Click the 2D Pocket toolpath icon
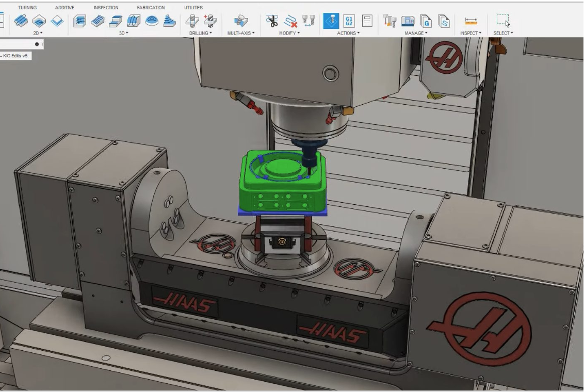This screenshot has width=584, height=392. coord(39,21)
